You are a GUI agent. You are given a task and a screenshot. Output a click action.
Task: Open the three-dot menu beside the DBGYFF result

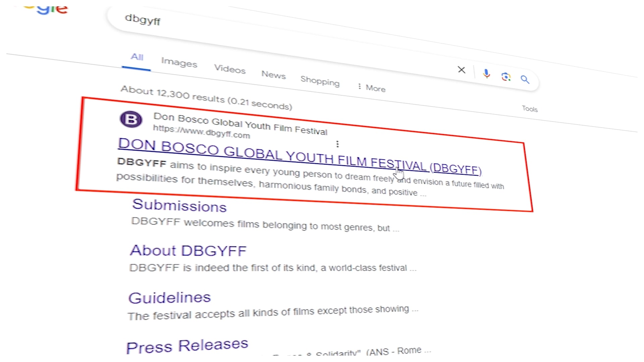(x=337, y=144)
